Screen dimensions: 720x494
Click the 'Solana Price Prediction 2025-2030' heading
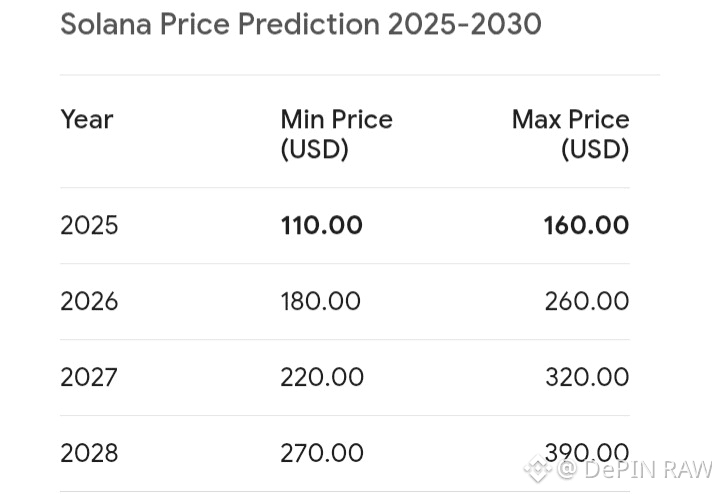301,23
